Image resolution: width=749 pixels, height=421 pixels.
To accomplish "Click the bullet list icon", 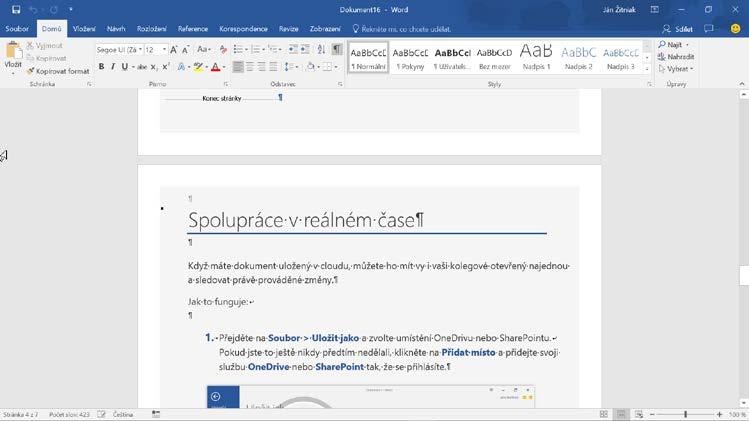I will [238, 49].
